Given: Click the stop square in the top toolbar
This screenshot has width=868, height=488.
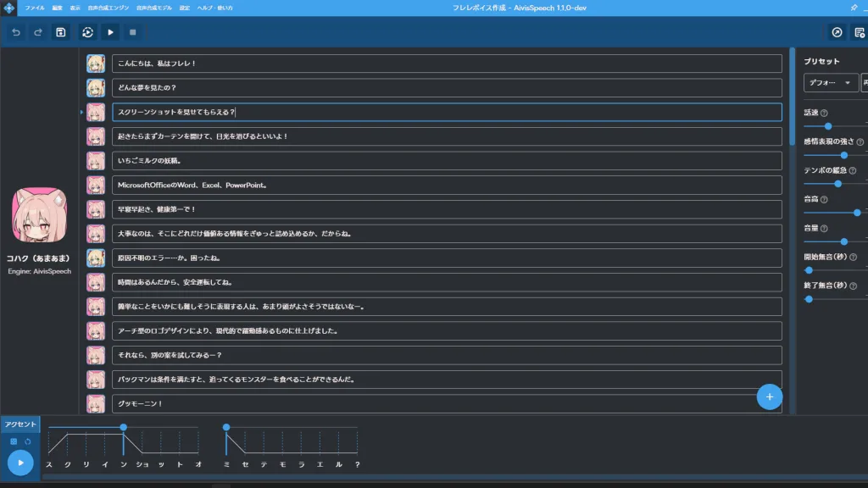Looking at the screenshot, I should click(133, 33).
